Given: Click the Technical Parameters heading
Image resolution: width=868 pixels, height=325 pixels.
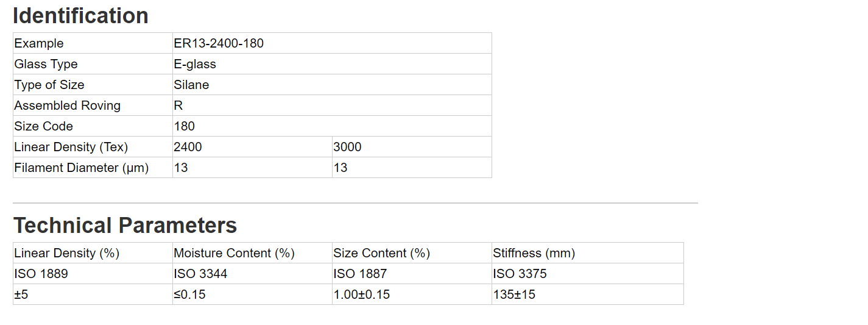Looking at the screenshot, I should 125,225.
